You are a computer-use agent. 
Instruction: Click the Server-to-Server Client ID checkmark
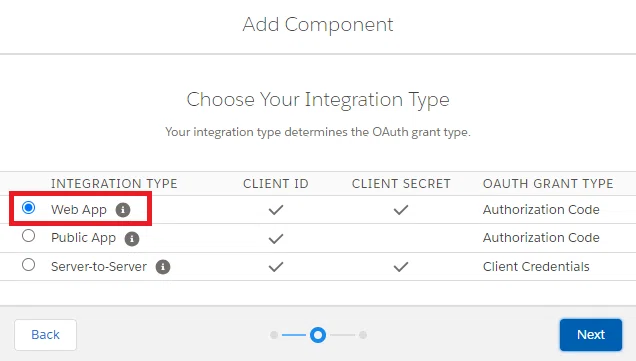pyautogui.click(x=276, y=266)
